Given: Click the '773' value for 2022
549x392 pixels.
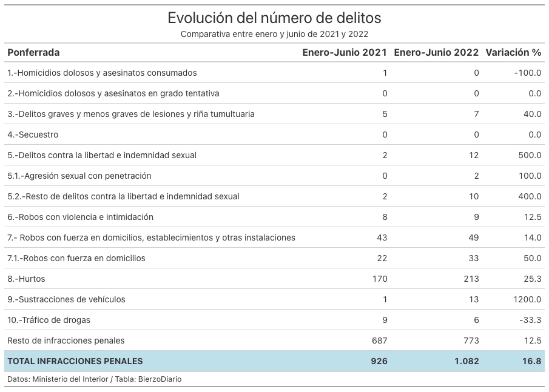Looking at the screenshot, I should [471, 341].
